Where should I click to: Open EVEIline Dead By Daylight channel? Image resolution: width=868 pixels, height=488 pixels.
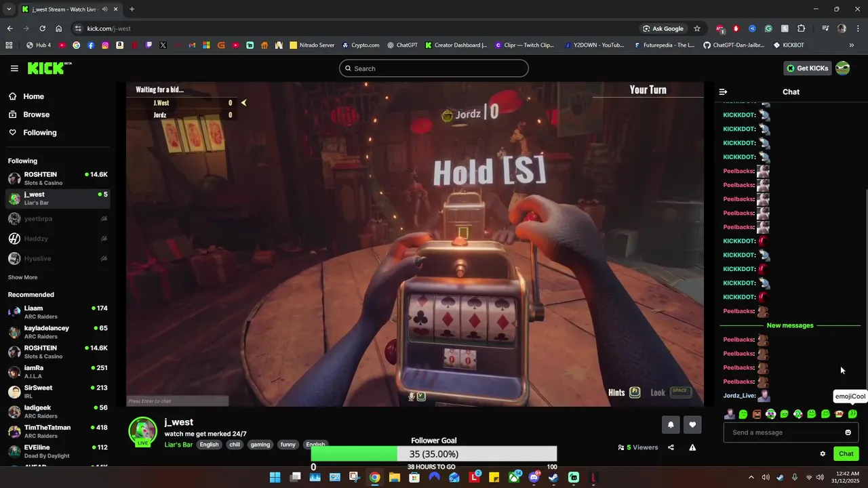point(58,451)
